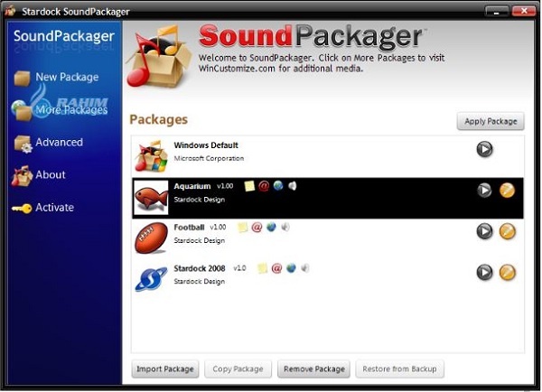542x392 pixels.
Task: Click the globe website icon for Football
Action: click(x=271, y=227)
